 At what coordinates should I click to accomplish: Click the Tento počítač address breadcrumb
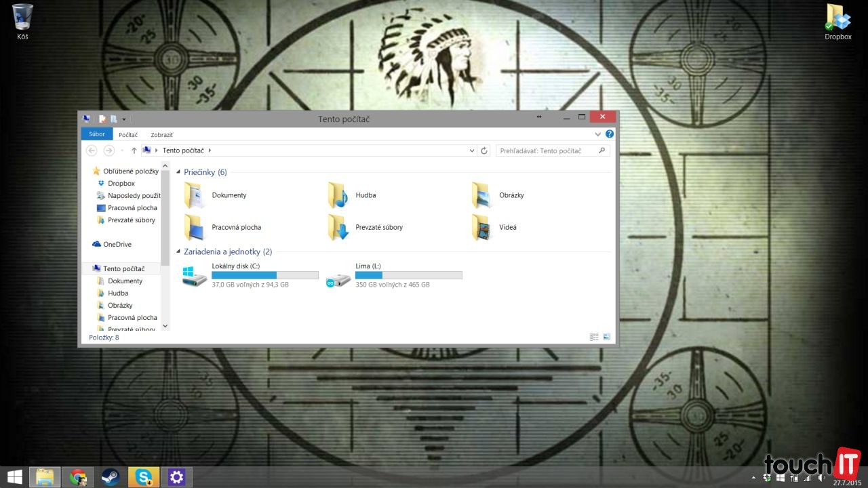[x=183, y=150]
